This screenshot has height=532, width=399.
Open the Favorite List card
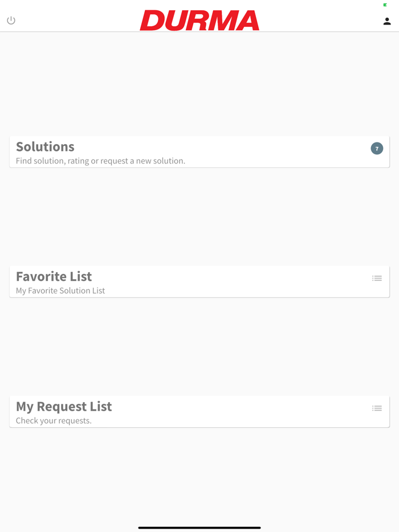coord(199,281)
